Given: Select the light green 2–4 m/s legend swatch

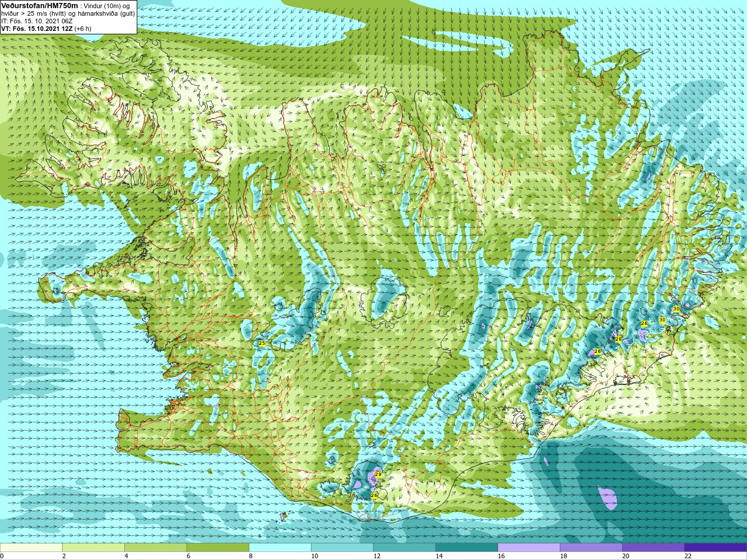Looking at the screenshot, I should [x=93, y=548].
